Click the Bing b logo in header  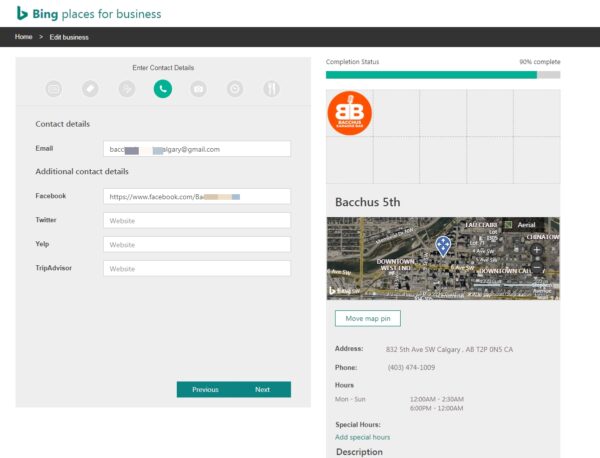pos(22,13)
